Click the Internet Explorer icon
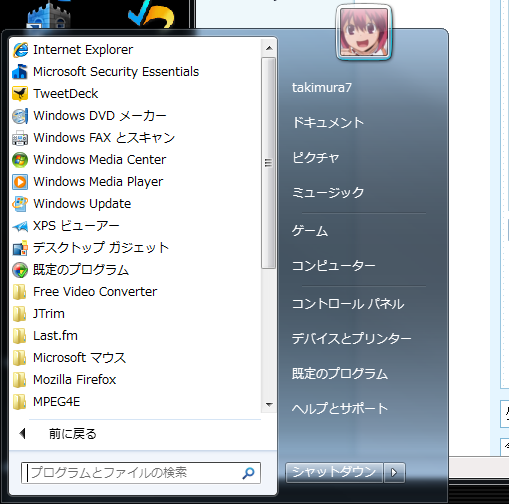This screenshot has height=504, width=509. coord(20,50)
